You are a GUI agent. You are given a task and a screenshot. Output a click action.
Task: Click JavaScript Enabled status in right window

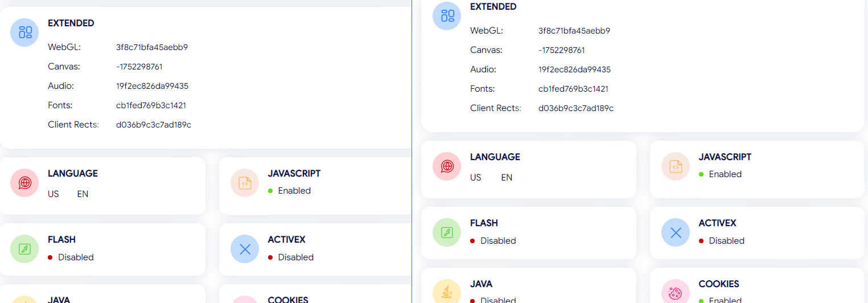pyautogui.click(x=721, y=174)
